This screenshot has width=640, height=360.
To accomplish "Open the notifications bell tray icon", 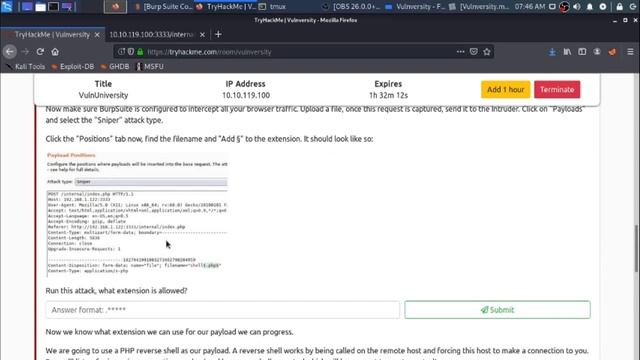I will pos(590,7).
